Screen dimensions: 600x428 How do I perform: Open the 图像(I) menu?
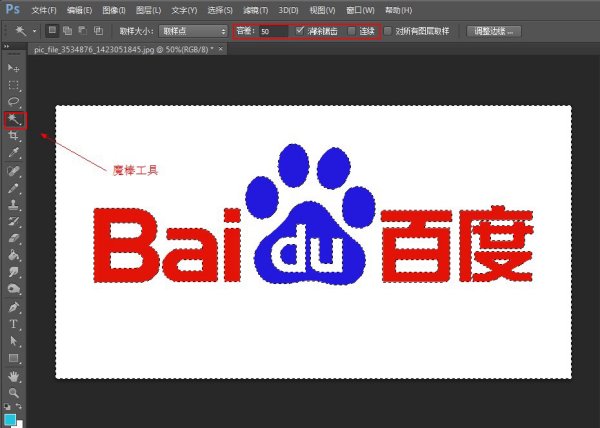tap(114, 10)
